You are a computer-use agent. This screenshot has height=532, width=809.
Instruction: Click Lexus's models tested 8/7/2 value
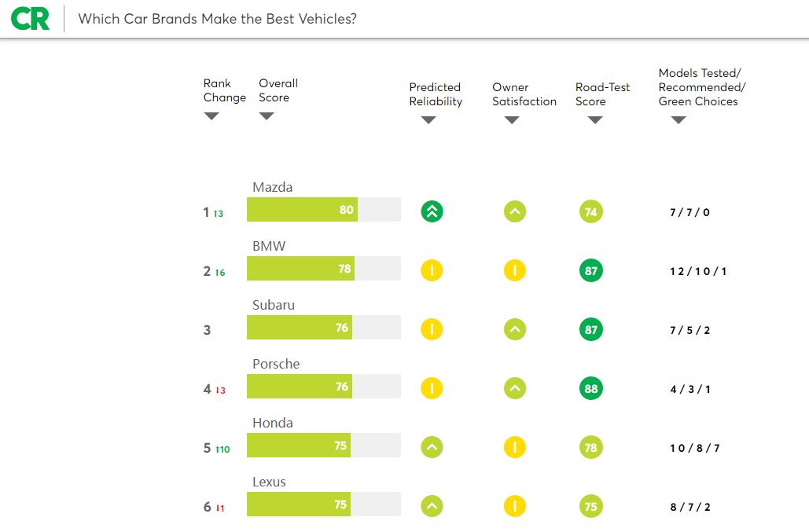pyautogui.click(x=690, y=507)
